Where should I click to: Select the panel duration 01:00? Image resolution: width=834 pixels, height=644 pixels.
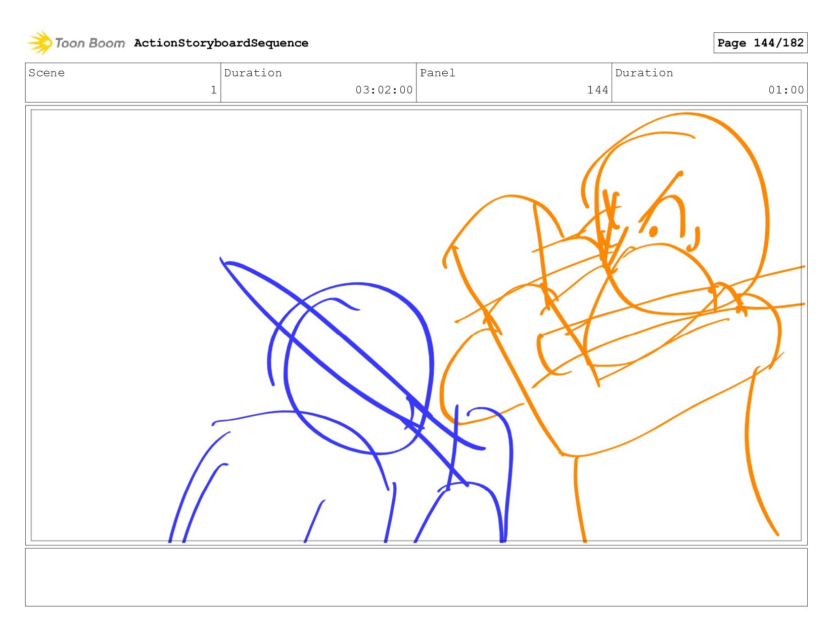click(x=786, y=90)
